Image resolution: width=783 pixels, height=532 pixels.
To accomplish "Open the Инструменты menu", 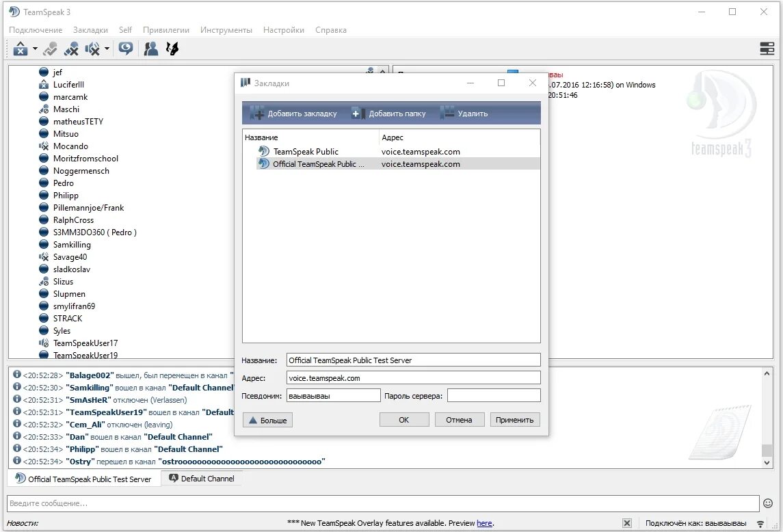I will pos(226,30).
